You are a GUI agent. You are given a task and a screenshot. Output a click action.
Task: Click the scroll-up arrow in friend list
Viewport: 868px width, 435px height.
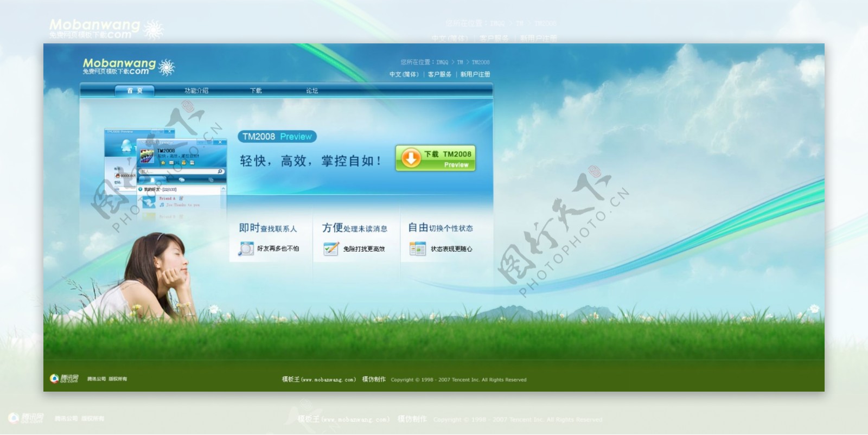pyautogui.click(x=224, y=188)
